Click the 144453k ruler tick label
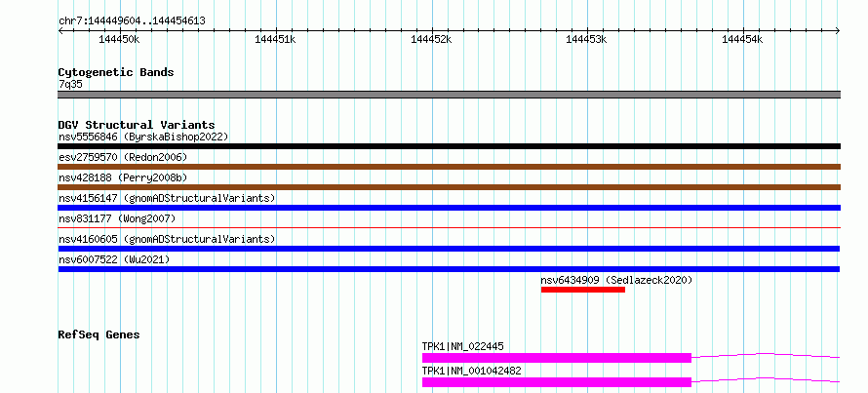Viewport: 868px width, 393px height. coord(587,39)
